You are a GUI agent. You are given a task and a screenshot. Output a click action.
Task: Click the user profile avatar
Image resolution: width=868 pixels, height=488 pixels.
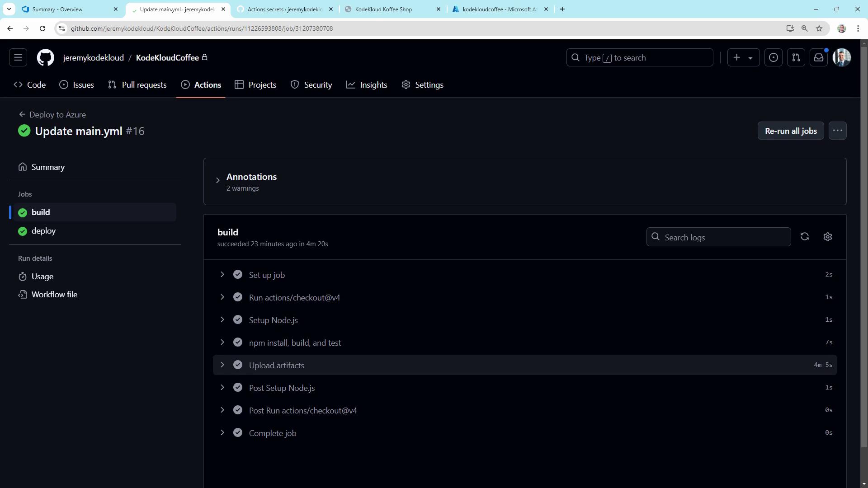[x=842, y=58]
